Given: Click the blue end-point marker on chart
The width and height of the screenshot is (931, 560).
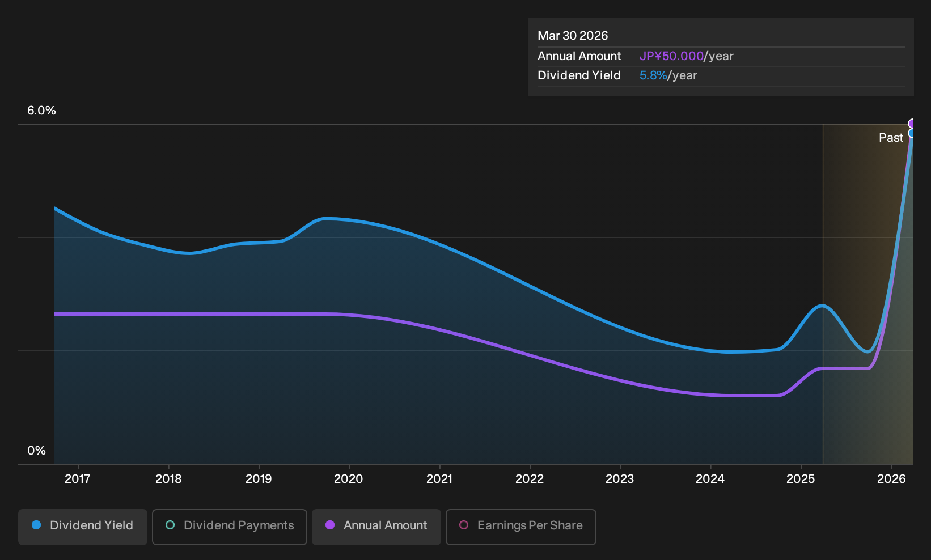Looking at the screenshot, I should [x=912, y=133].
